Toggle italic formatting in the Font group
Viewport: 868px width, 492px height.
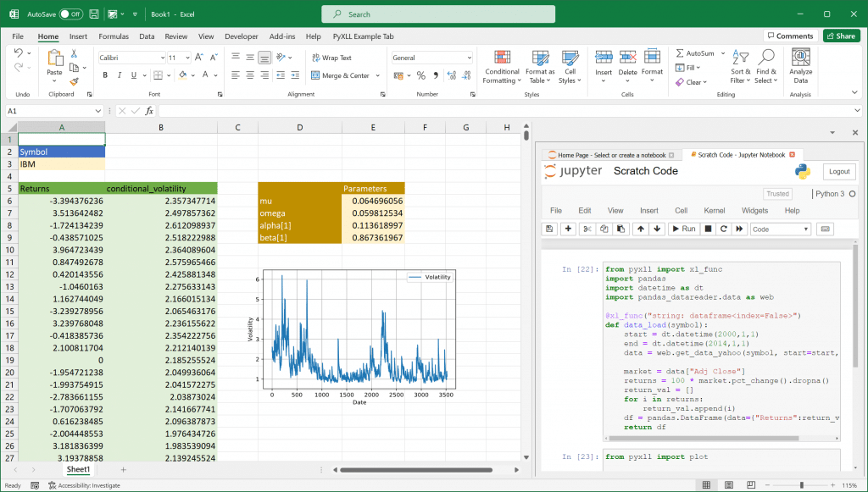tap(120, 75)
